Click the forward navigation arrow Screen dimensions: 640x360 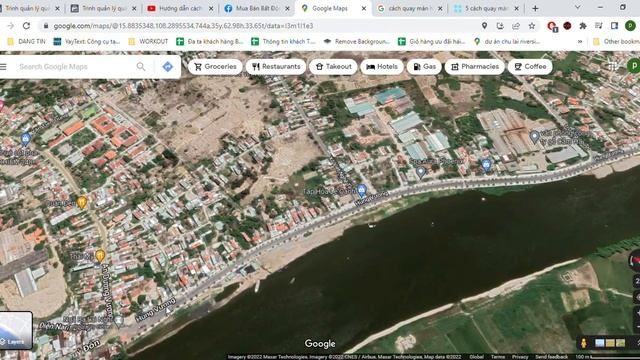coord(11,26)
